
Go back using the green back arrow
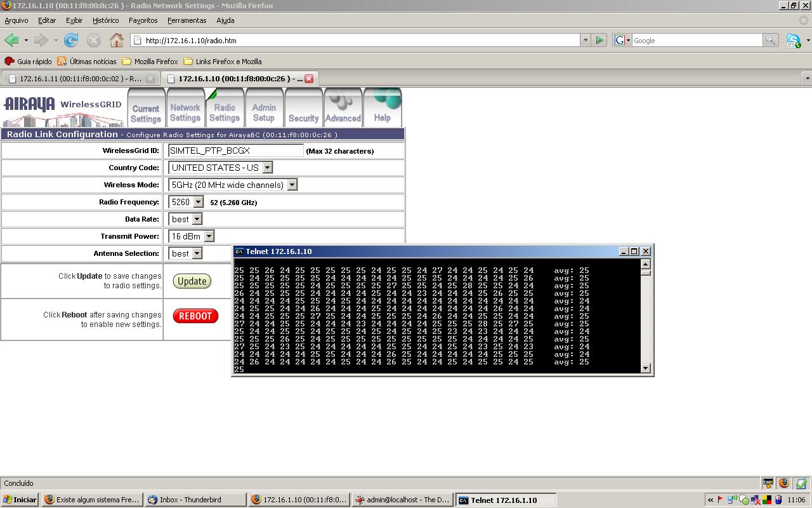(x=11, y=40)
